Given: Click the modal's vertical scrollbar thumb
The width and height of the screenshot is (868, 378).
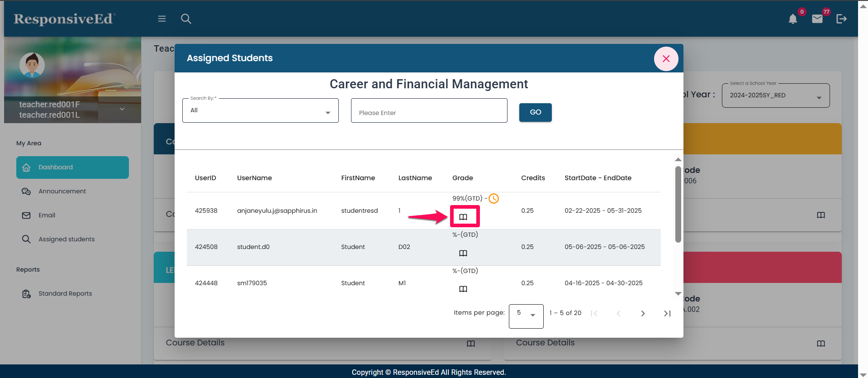Looking at the screenshot, I should pyautogui.click(x=678, y=204).
